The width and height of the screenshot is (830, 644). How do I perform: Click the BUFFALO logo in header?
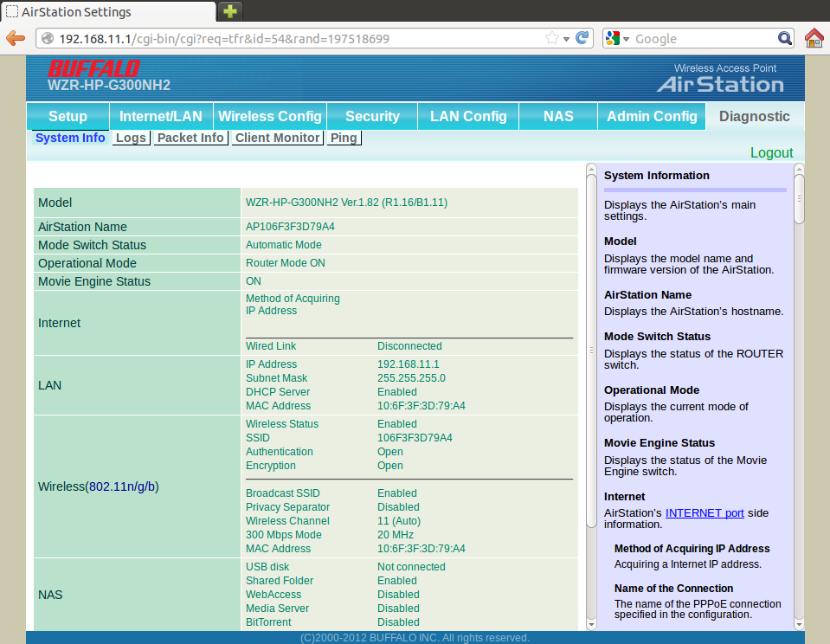(x=93, y=68)
